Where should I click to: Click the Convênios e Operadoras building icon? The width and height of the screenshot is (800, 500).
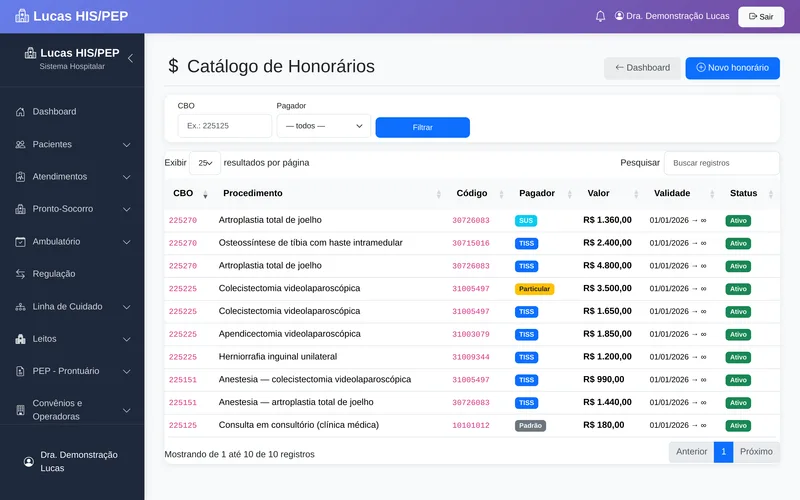[20, 410]
